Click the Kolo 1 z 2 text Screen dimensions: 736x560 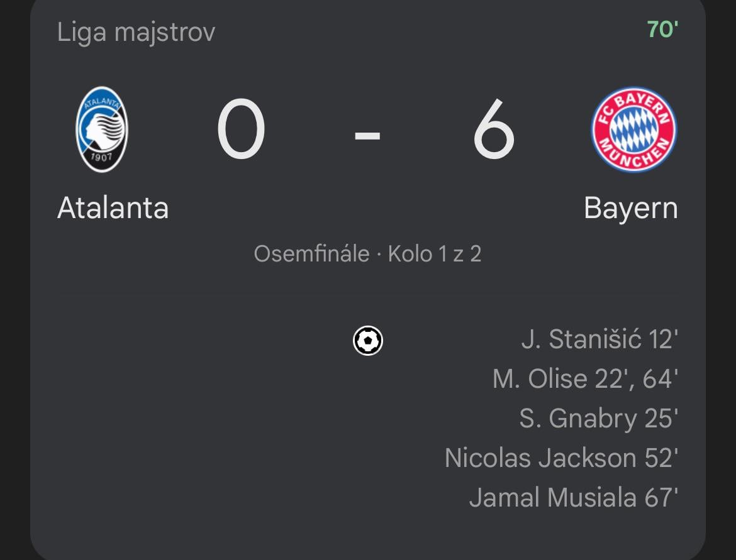pos(435,254)
